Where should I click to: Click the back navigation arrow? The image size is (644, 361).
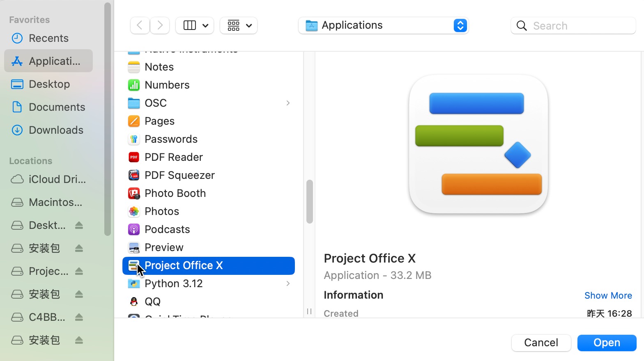[x=140, y=25]
